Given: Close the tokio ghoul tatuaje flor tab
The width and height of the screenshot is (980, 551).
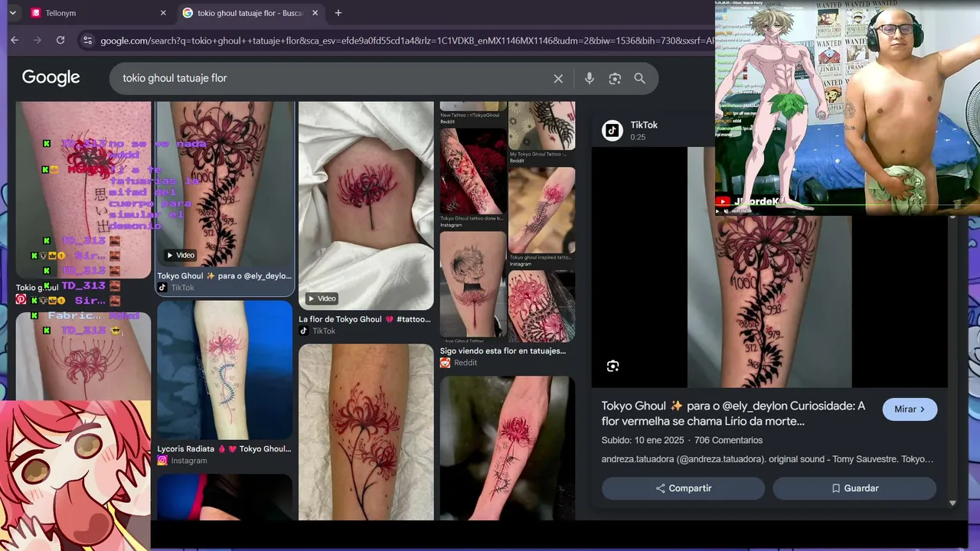Looking at the screenshot, I should (315, 13).
